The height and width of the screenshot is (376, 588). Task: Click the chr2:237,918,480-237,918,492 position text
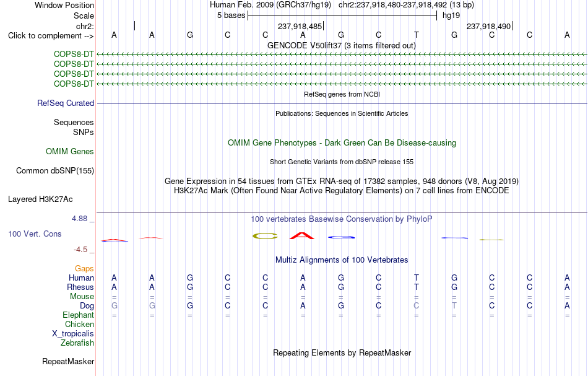(392, 5)
